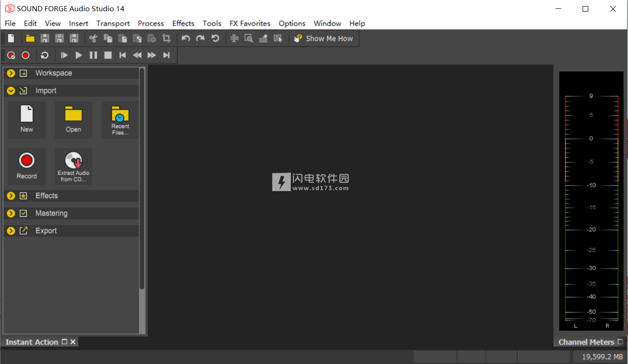
Task: Click the Go to Start button
Action: tap(123, 55)
